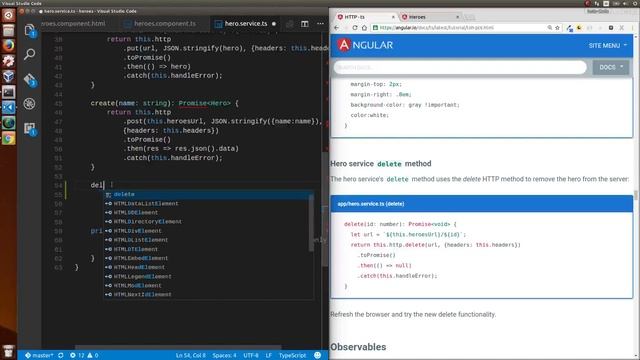Choose HTMLDListElement suggestion
This screenshot has width=640, height=360.
click(x=208, y=240)
